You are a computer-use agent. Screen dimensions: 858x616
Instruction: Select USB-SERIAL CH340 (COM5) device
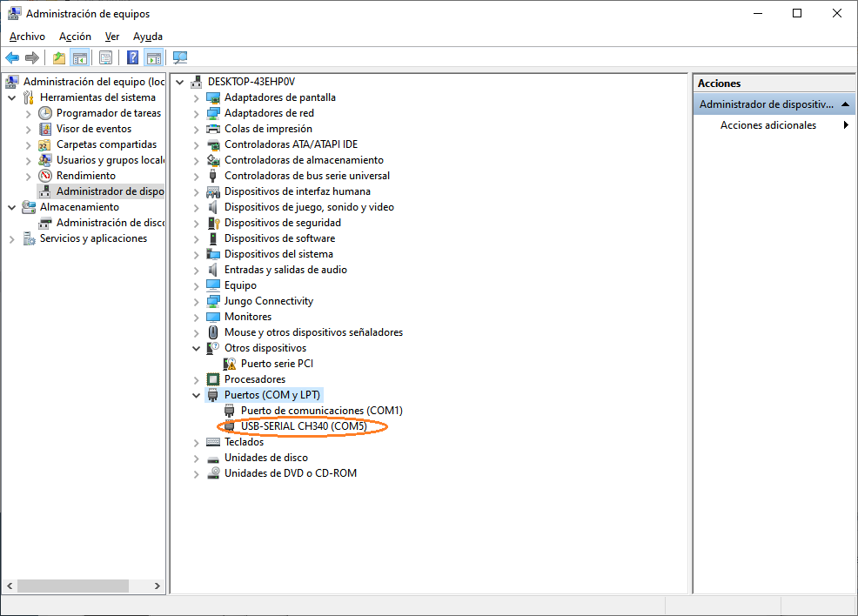point(304,426)
